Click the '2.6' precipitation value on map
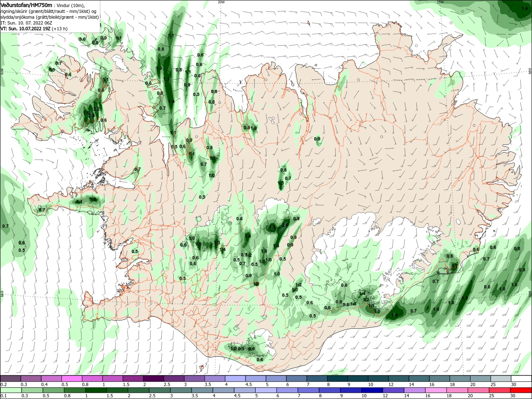Viewport: 532px width, 399px height. tap(285, 225)
